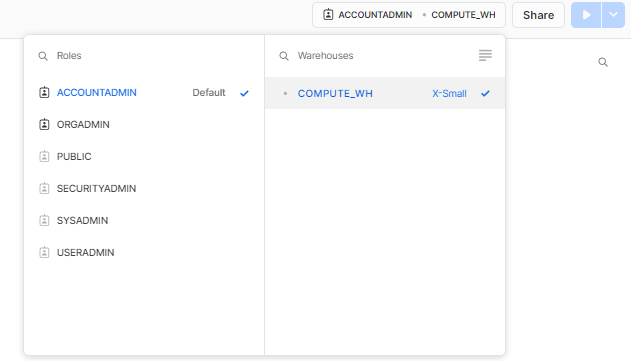Image resolution: width=631 pixels, height=361 pixels.
Task: Select the USERADMIN role
Action: tap(144, 252)
